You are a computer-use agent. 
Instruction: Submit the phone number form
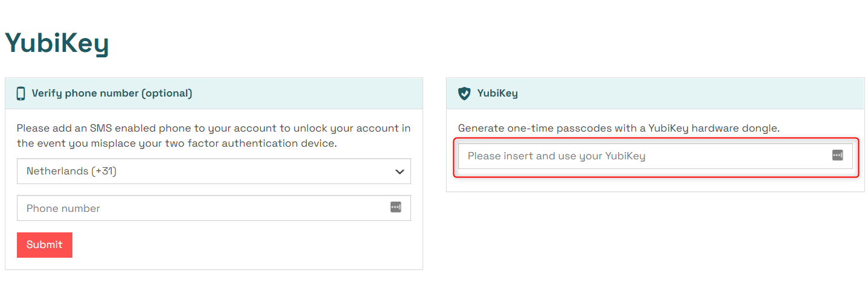tap(45, 245)
